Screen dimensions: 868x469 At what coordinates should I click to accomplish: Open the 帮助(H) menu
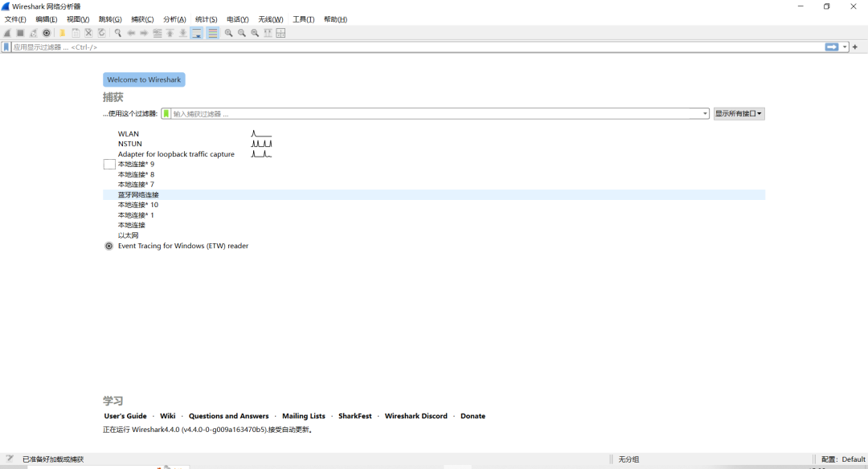335,19
